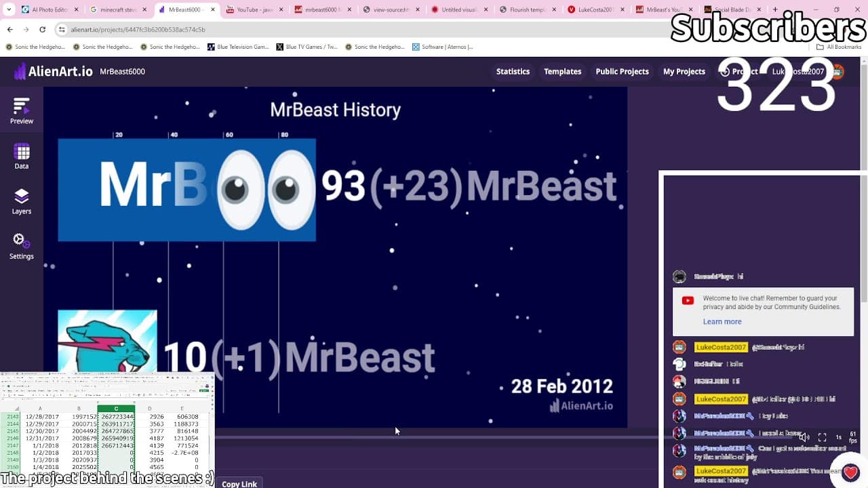The width and height of the screenshot is (868, 488).
Task: Open the Data panel in sidebar
Action: [x=21, y=157]
